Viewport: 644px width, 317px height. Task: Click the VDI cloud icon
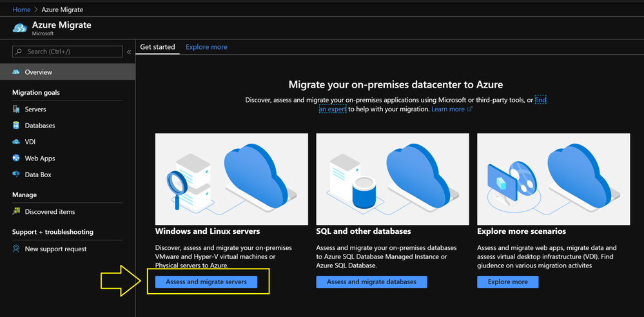16,142
